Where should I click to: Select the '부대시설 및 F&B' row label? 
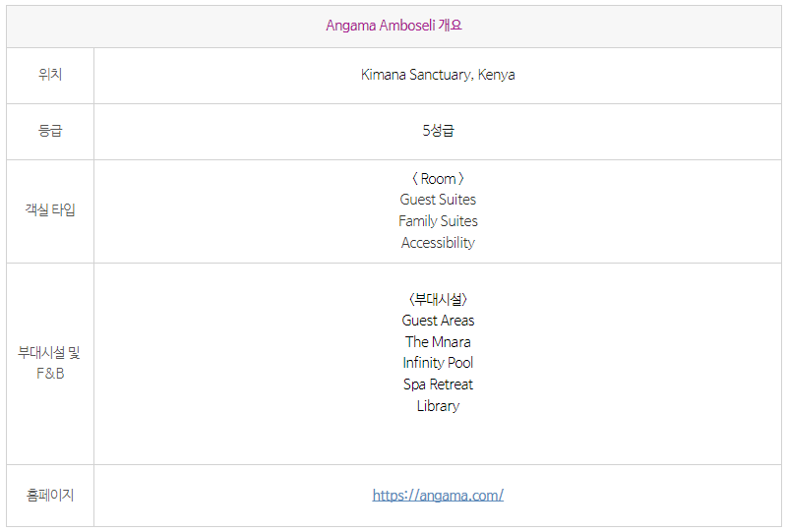pyautogui.click(x=49, y=363)
